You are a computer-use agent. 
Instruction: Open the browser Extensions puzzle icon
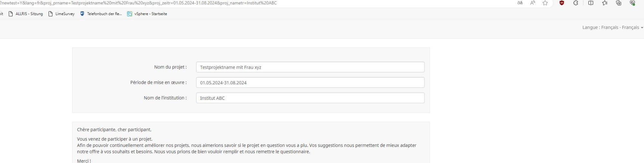[576, 3]
